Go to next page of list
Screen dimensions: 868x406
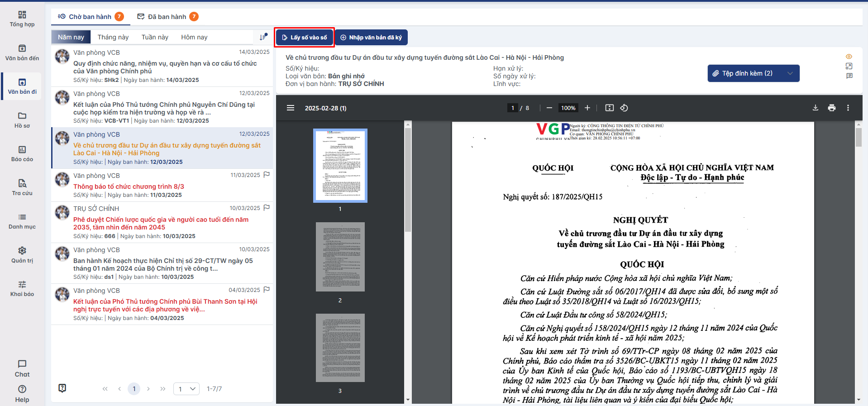tap(148, 389)
